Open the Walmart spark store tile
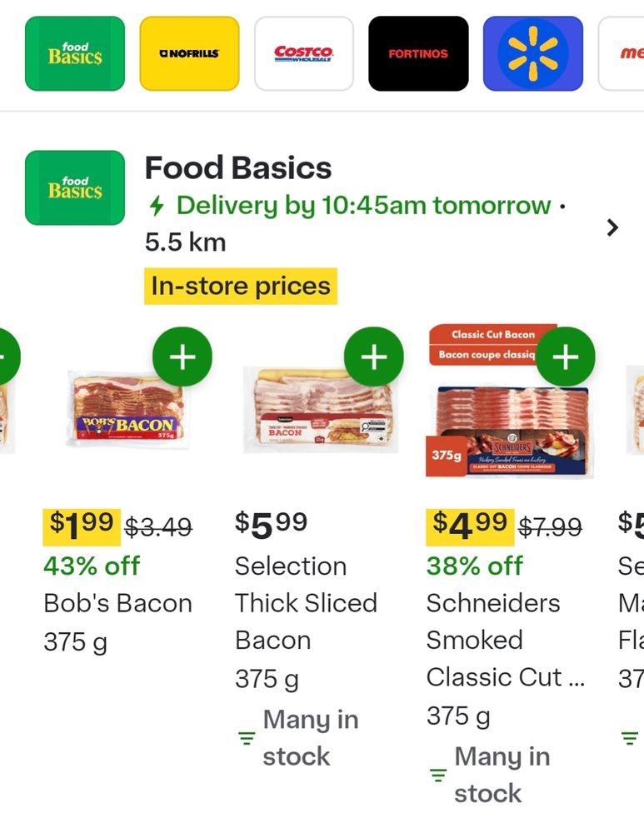The height and width of the screenshot is (833, 644). [x=532, y=53]
